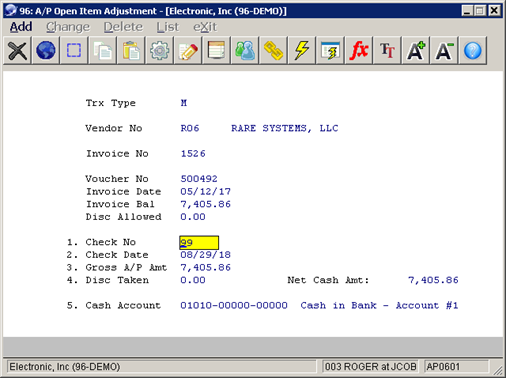506x378 pixels.
Task: Click the window resize grip corner
Action: [498, 370]
